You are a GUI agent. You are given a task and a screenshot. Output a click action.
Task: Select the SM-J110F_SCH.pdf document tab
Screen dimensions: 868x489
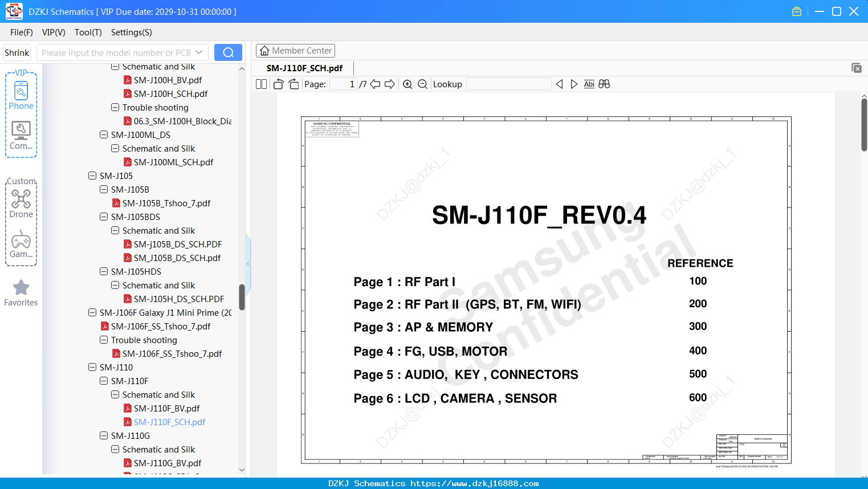click(x=305, y=68)
